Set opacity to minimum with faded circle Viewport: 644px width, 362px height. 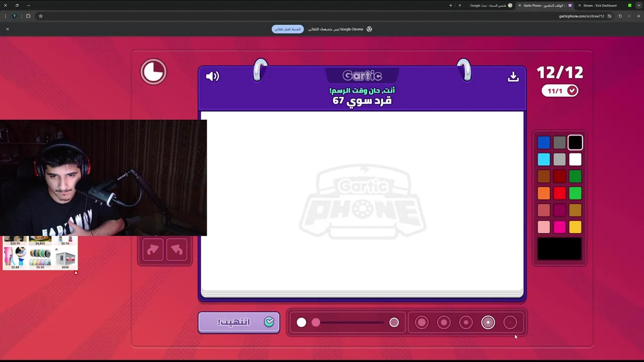(394, 322)
